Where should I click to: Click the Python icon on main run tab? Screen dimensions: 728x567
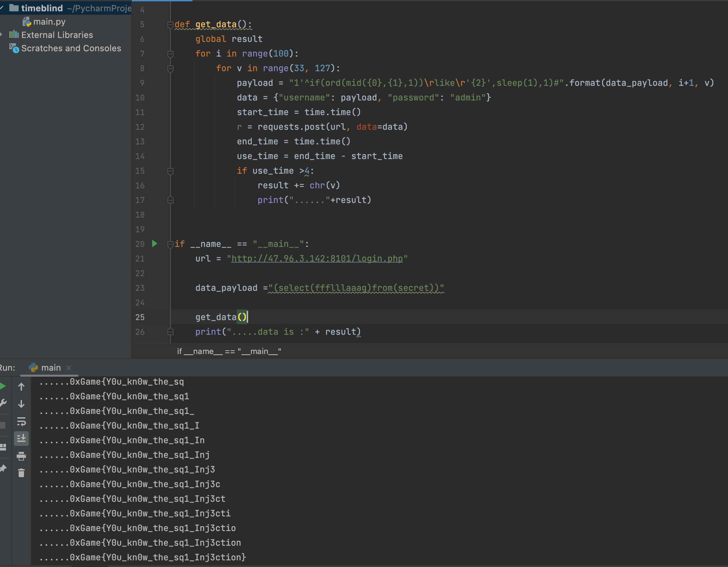tap(33, 367)
